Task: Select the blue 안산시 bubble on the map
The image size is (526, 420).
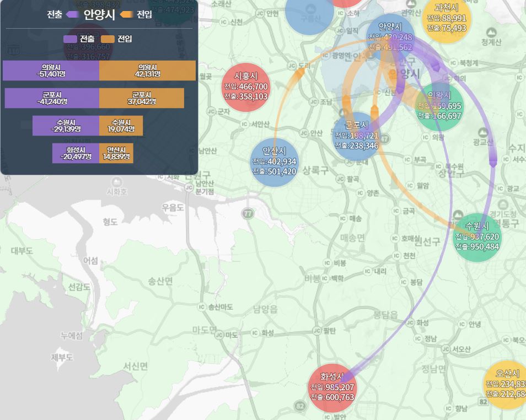Action: 275,162
